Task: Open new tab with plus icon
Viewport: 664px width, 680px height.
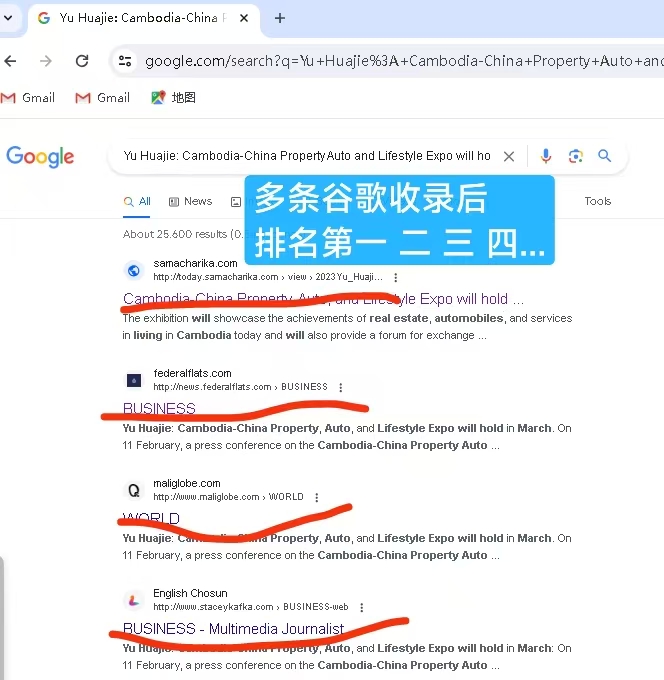Action: pos(280,18)
